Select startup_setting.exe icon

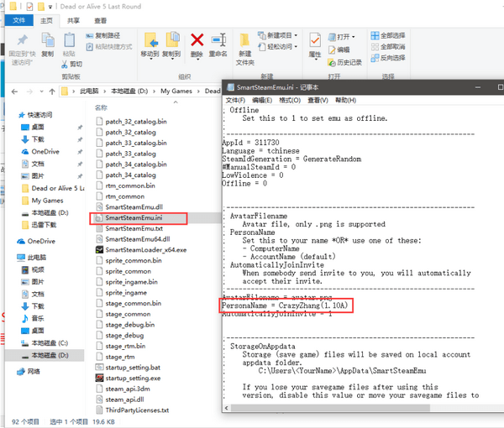click(x=99, y=378)
